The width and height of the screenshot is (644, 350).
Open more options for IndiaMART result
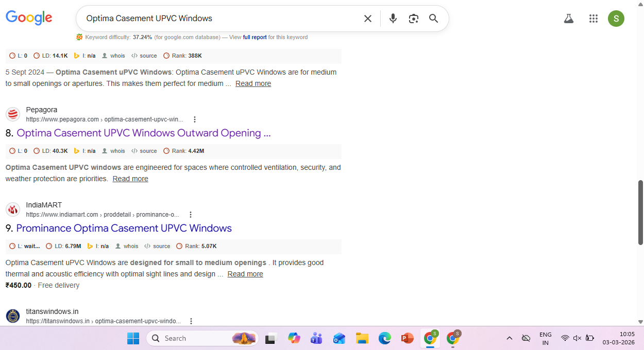pos(191,215)
